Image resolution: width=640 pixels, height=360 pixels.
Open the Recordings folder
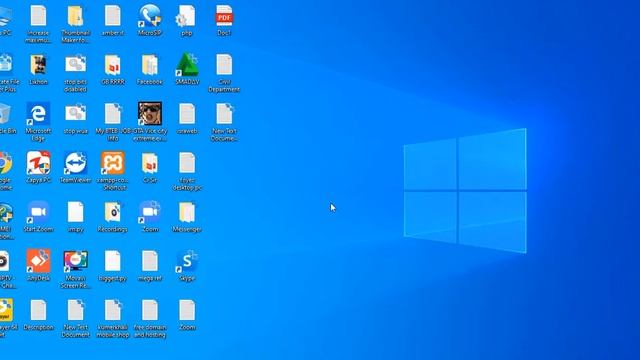[x=113, y=216]
